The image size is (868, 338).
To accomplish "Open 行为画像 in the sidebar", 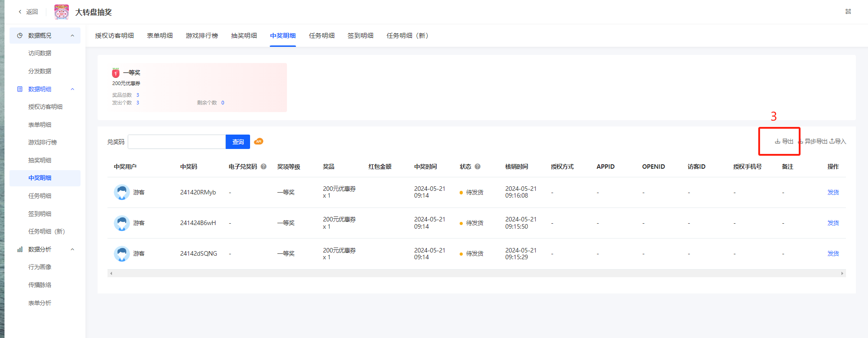I will point(40,267).
